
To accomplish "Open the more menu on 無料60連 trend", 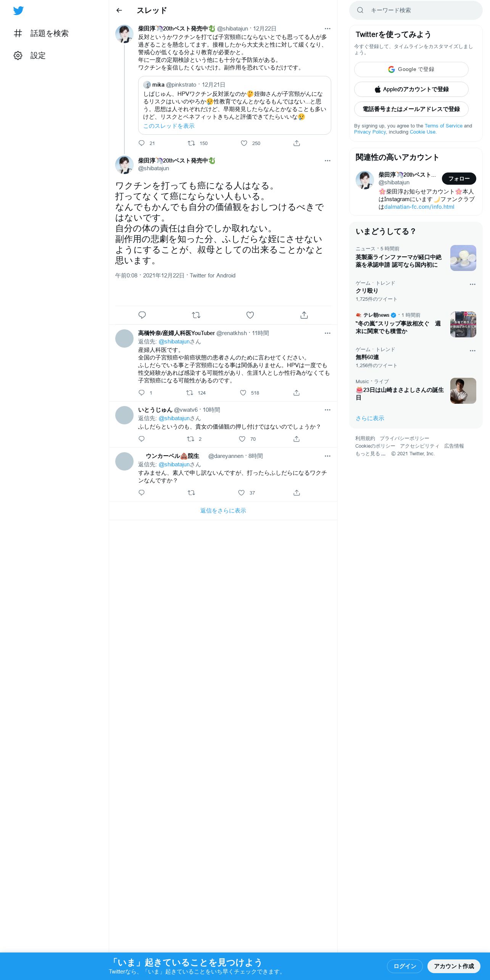I will (x=472, y=351).
